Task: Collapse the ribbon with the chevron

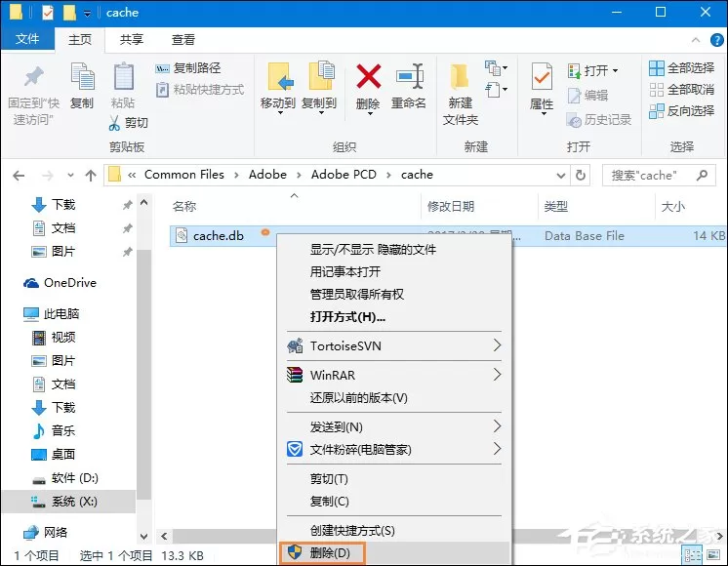Action: [696, 40]
